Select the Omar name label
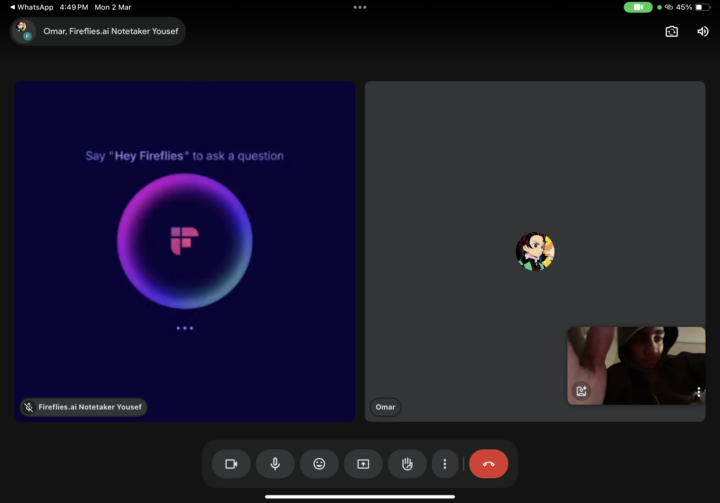The width and height of the screenshot is (720, 503). pos(385,407)
